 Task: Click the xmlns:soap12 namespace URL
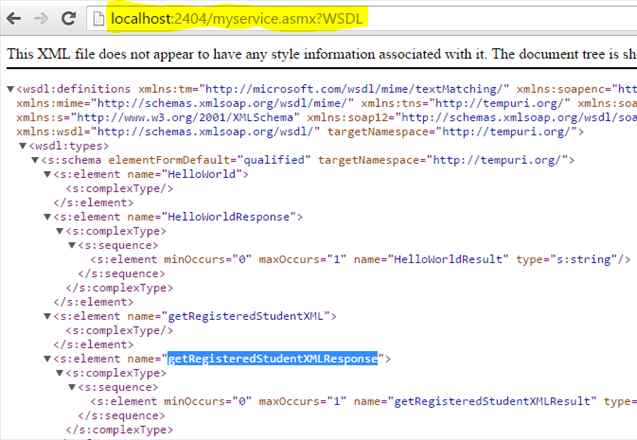point(516,117)
